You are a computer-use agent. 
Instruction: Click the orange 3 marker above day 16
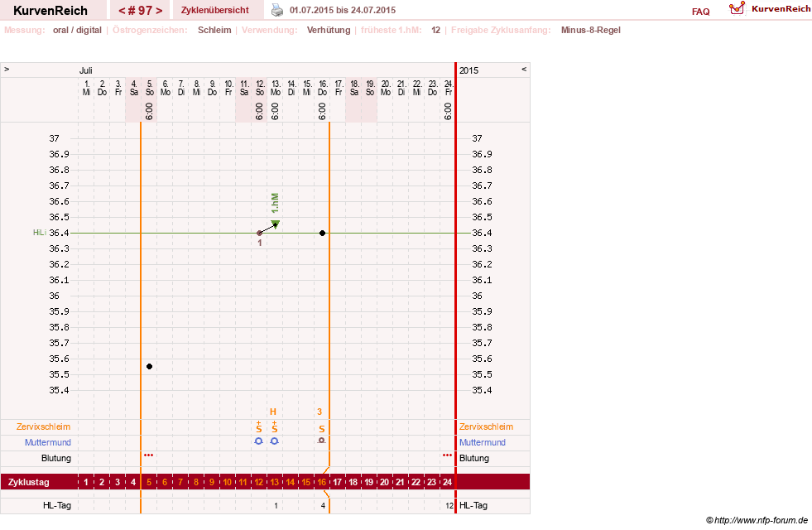tap(320, 412)
